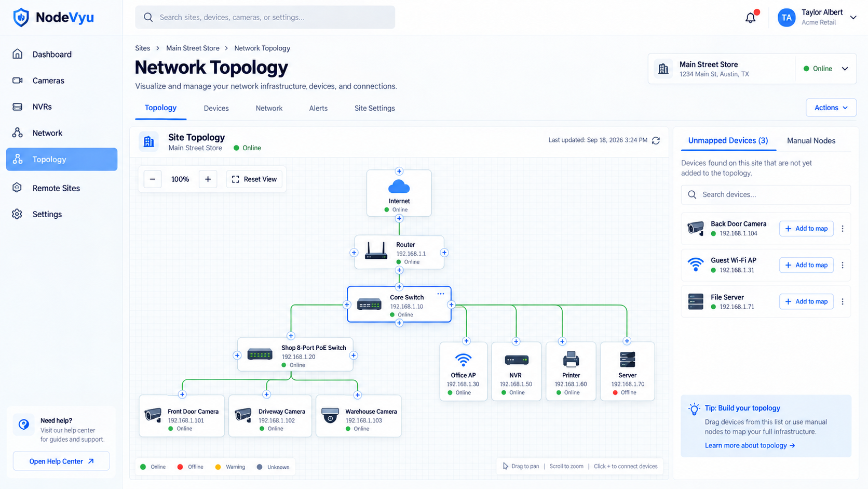This screenshot has height=489, width=868.
Task: Select Shop 8-Port PoE Switch icon
Action: click(x=260, y=354)
